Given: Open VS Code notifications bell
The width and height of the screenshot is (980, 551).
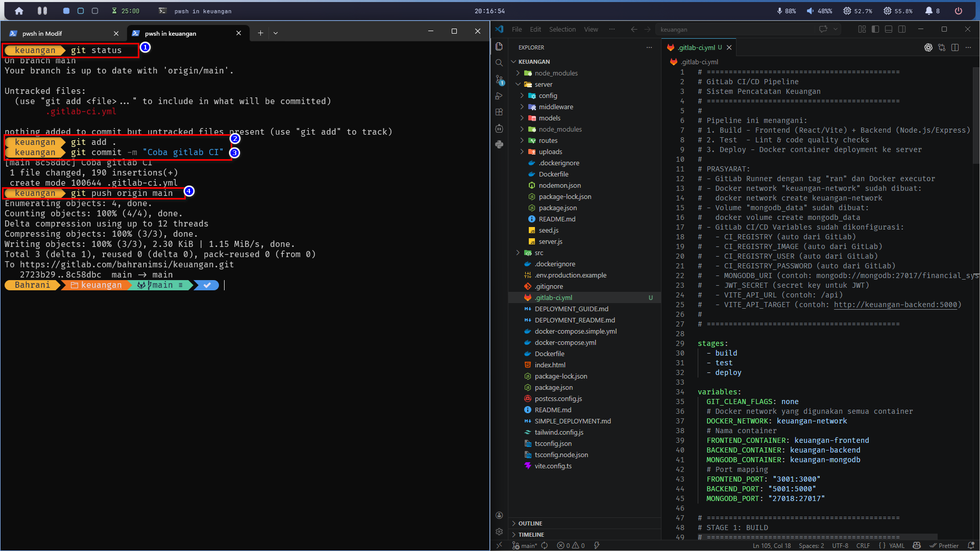Looking at the screenshot, I should tap(971, 545).
